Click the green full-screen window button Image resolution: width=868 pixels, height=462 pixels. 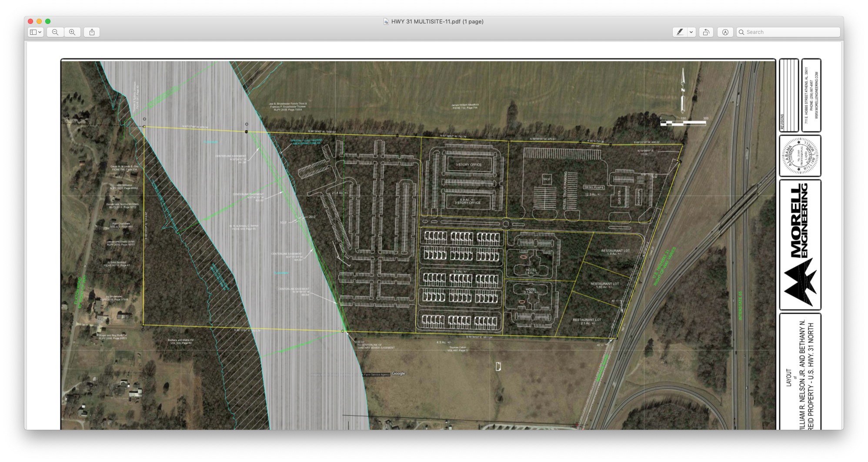pyautogui.click(x=48, y=21)
